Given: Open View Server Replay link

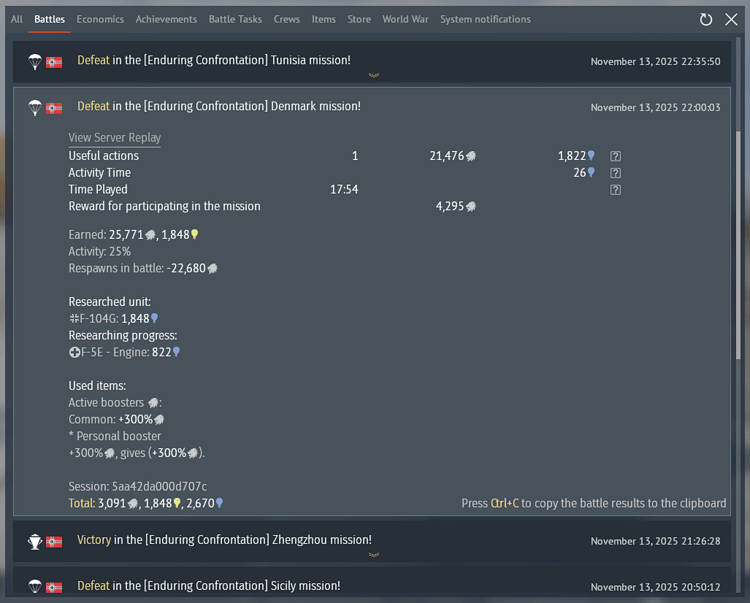Looking at the screenshot, I should click(114, 138).
